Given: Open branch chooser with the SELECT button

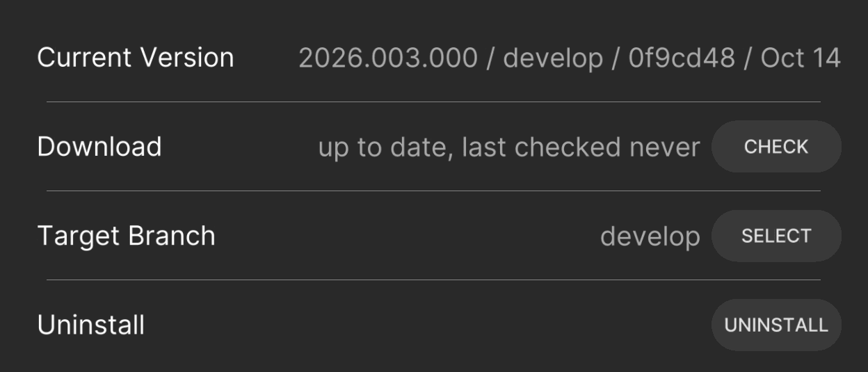Looking at the screenshot, I should (x=776, y=236).
